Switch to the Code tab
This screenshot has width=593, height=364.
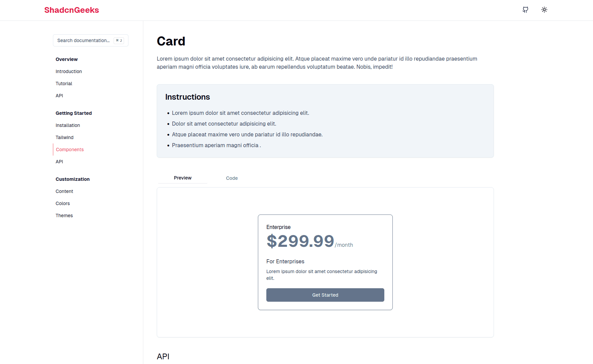(x=232, y=178)
